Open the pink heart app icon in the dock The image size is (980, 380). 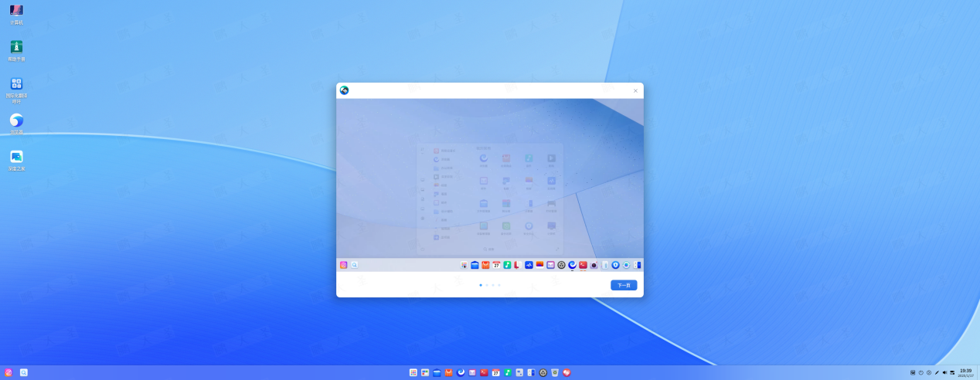[567, 372]
